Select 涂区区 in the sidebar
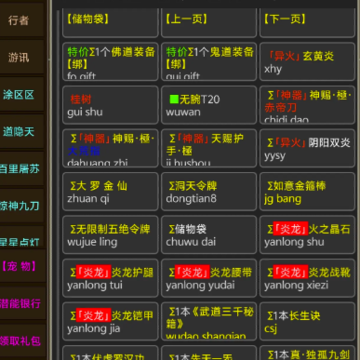 pos(22,95)
